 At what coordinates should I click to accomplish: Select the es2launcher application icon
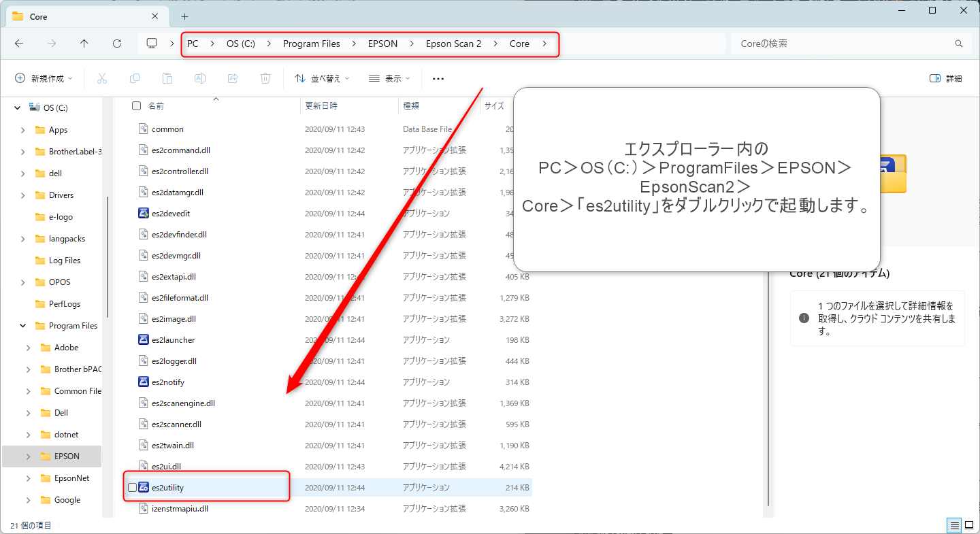click(x=144, y=339)
